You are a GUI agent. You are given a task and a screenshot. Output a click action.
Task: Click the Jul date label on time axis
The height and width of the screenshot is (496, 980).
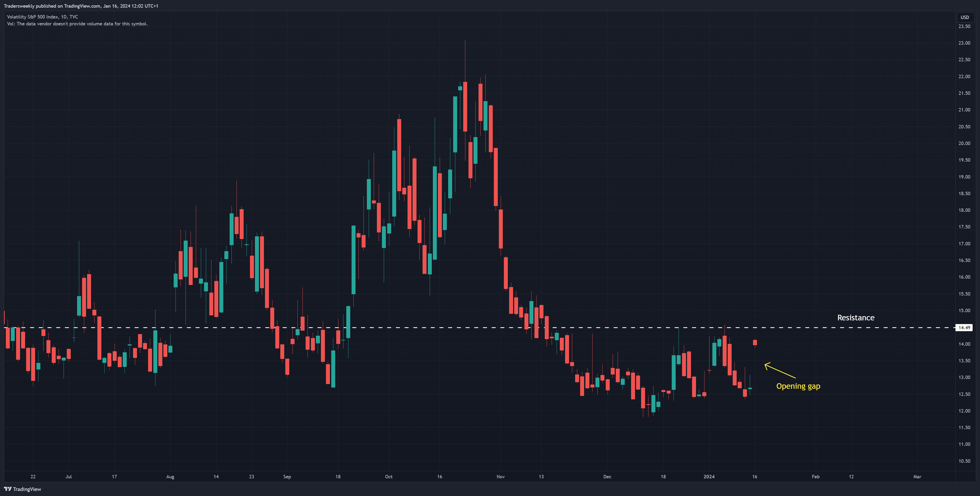[68, 476]
